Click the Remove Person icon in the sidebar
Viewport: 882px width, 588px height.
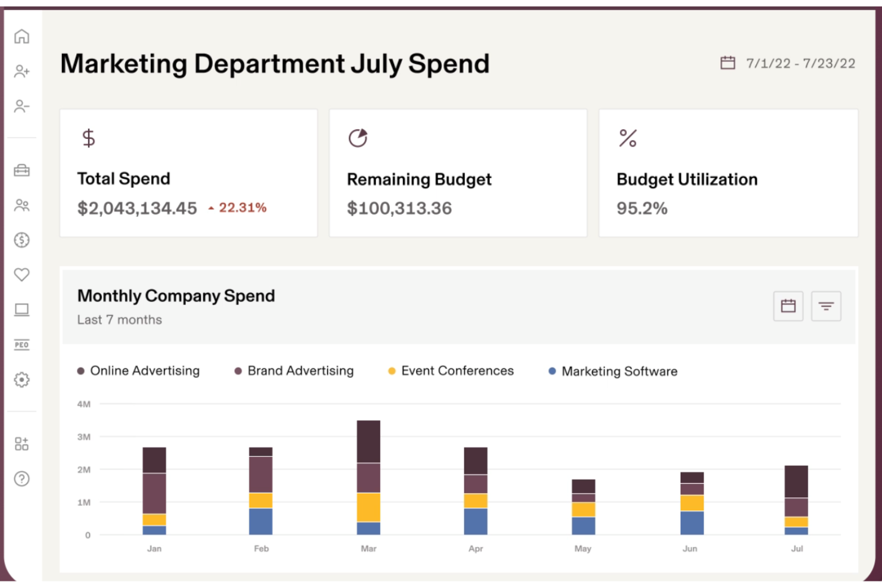[22, 106]
